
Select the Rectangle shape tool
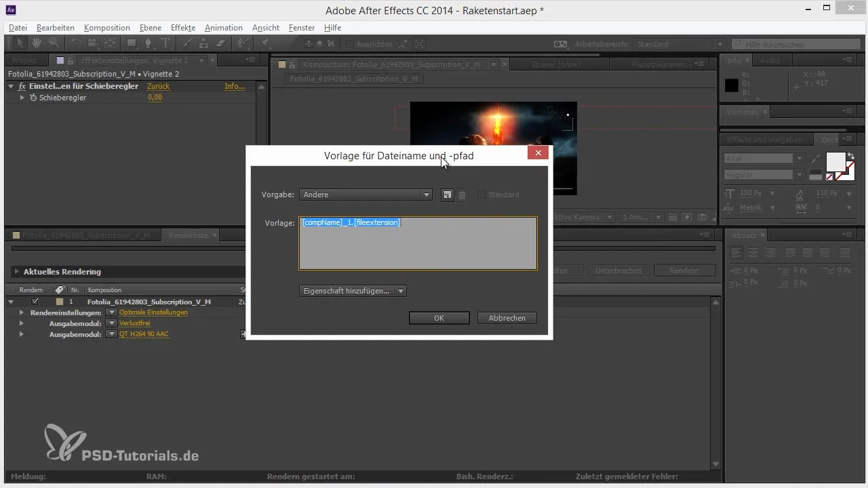(x=132, y=43)
